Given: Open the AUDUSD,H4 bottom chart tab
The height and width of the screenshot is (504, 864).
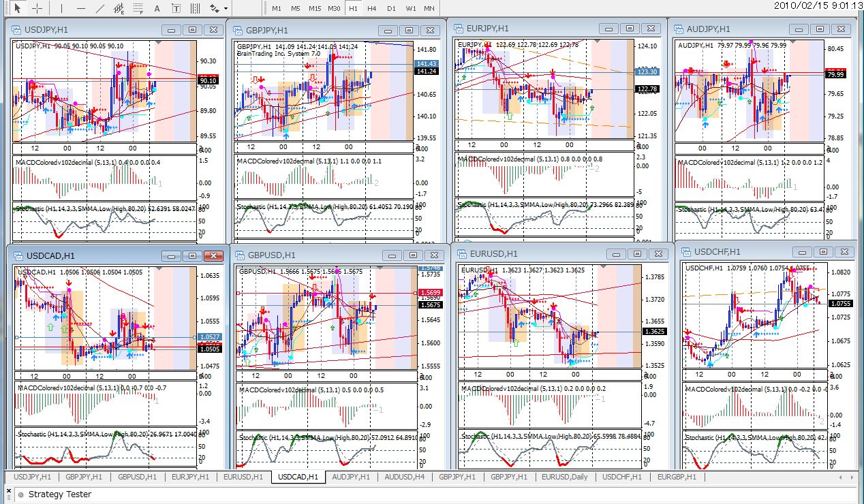Looking at the screenshot, I should point(404,477).
